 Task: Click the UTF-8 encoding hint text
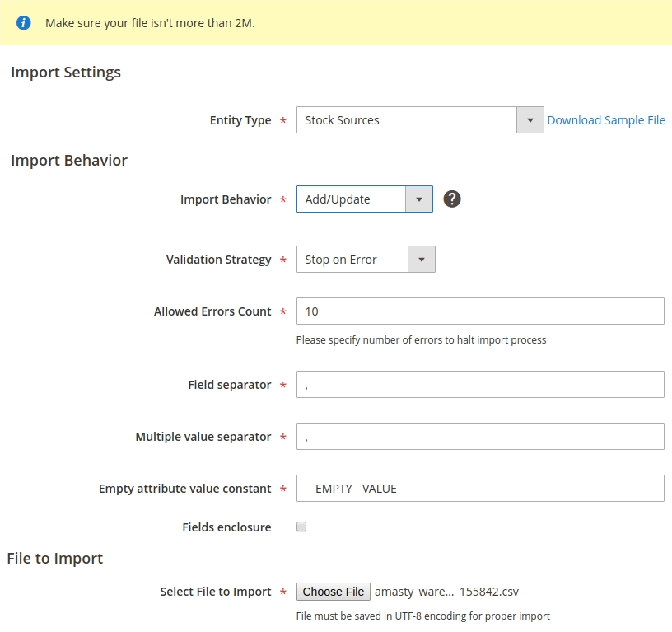click(422, 616)
